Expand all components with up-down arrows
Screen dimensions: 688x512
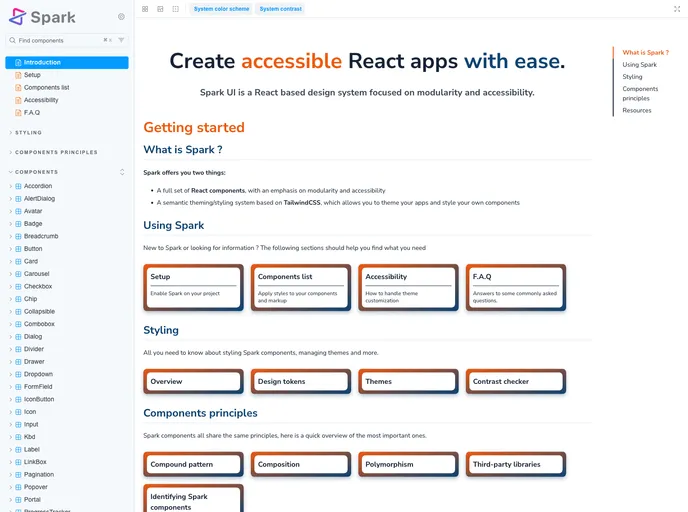(x=122, y=172)
